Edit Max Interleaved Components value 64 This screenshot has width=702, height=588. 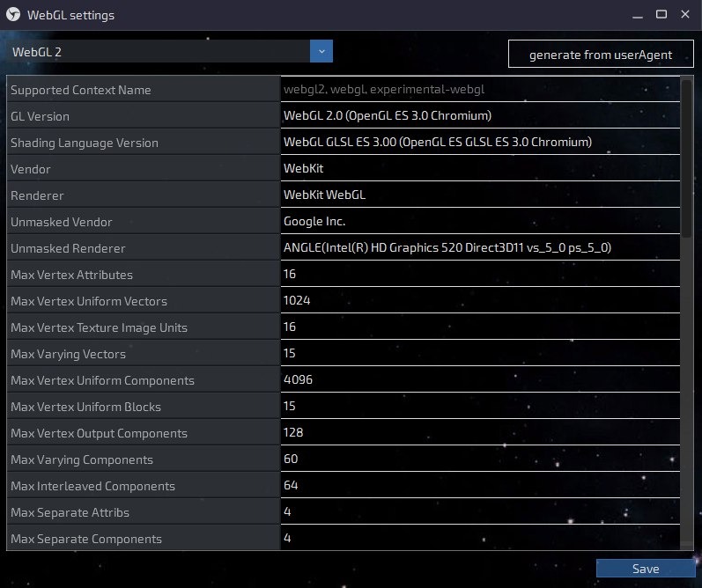point(480,485)
